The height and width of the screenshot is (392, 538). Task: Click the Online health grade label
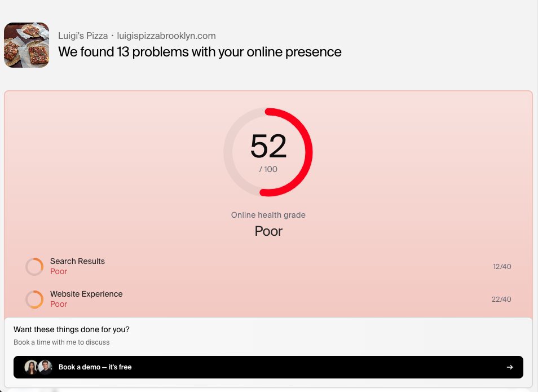[268, 215]
